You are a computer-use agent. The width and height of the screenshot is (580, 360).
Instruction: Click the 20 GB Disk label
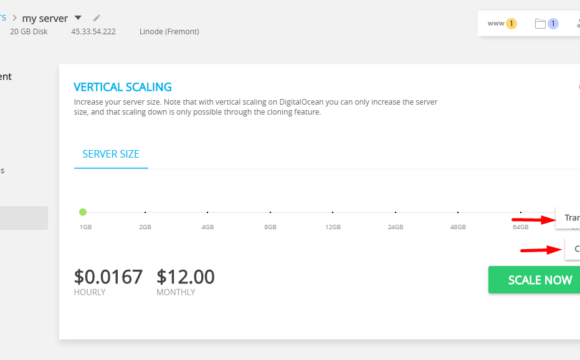tap(28, 31)
